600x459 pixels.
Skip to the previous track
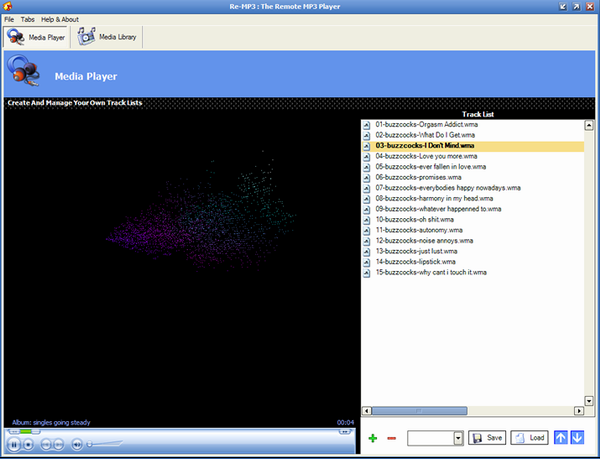pos(46,444)
